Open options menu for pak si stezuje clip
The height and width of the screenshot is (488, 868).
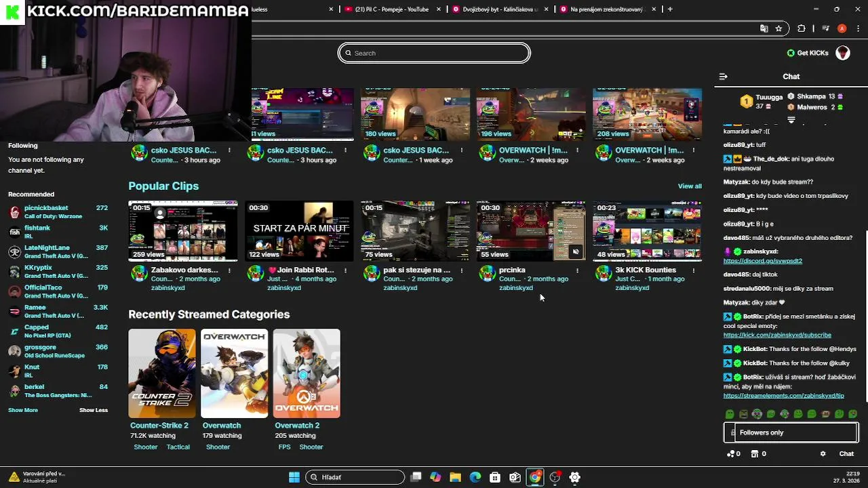(461, 270)
